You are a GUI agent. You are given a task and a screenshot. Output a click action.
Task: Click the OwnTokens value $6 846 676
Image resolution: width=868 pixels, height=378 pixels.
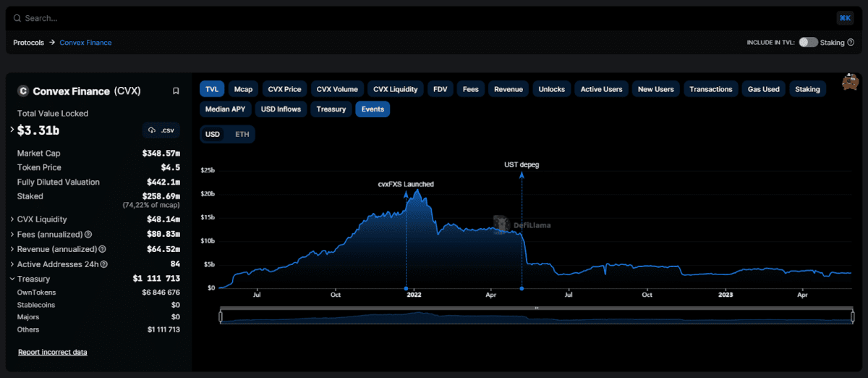point(161,293)
